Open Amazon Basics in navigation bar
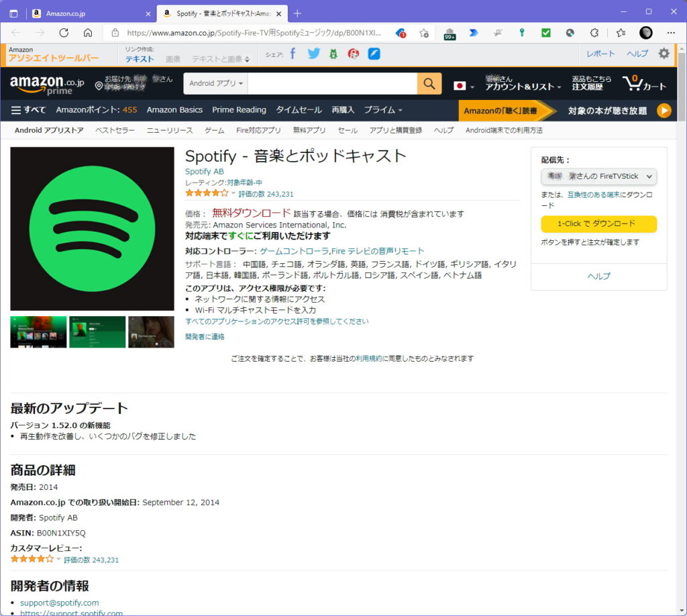The height and width of the screenshot is (616, 687). pyautogui.click(x=175, y=110)
